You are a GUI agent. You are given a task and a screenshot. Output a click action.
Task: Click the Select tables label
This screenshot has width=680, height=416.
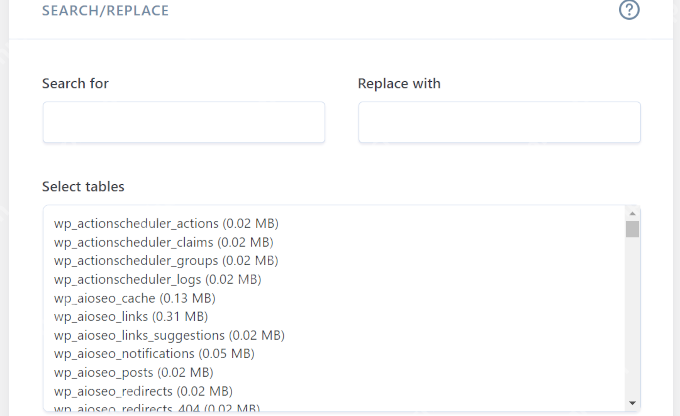[83, 187]
